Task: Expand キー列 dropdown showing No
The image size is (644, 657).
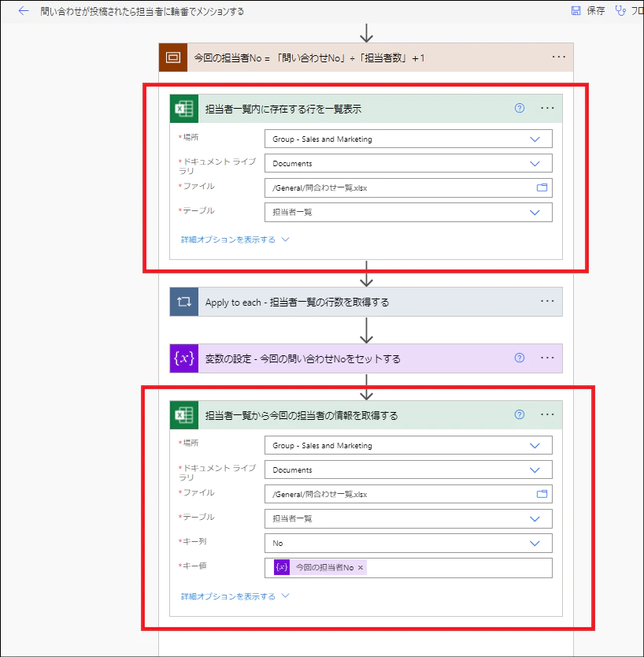Action: click(x=535, y=544)
